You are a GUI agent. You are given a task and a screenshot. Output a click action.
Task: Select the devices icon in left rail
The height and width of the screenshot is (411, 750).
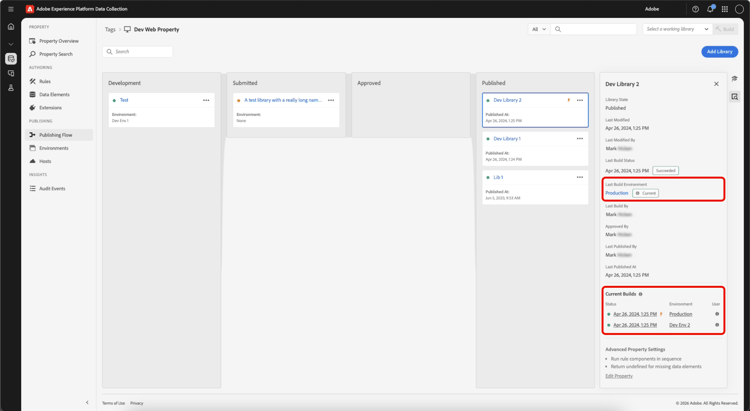(11, 73)
